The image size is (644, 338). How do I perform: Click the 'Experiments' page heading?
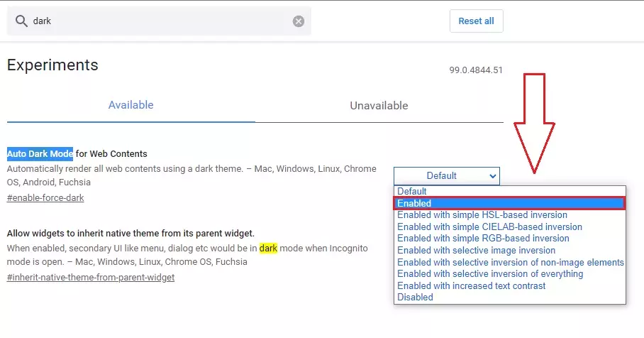click(x=52, y=65)
